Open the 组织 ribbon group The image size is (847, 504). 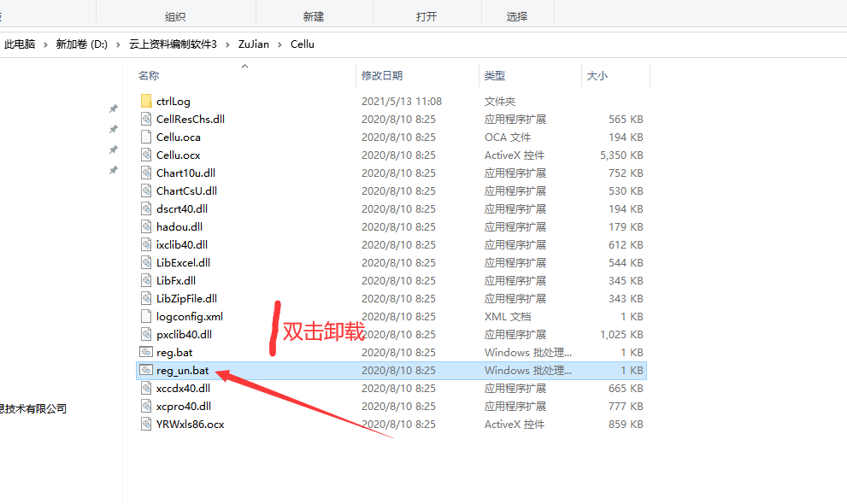pos(175,16)
